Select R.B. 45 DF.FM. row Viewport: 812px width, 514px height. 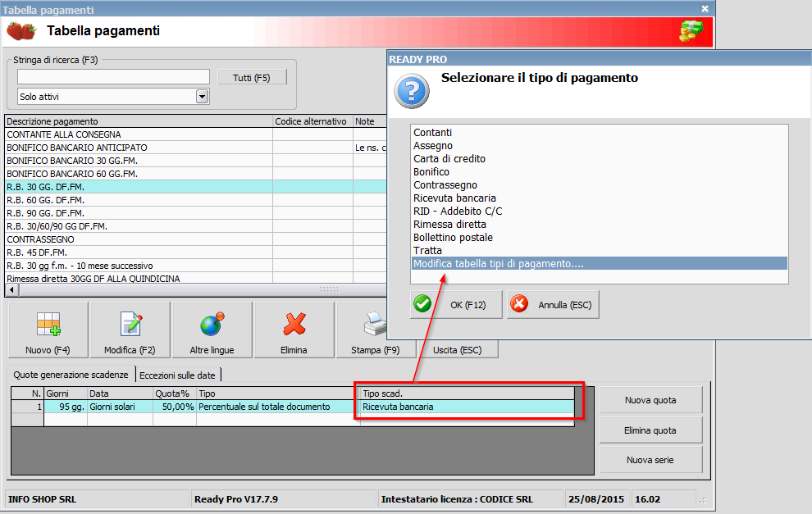coord(196,252)
